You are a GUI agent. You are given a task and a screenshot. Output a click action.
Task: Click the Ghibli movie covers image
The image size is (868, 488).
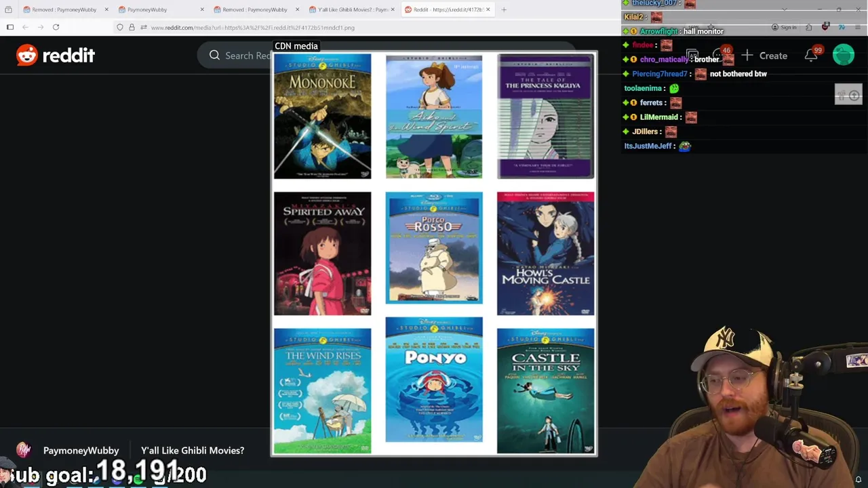434,253
